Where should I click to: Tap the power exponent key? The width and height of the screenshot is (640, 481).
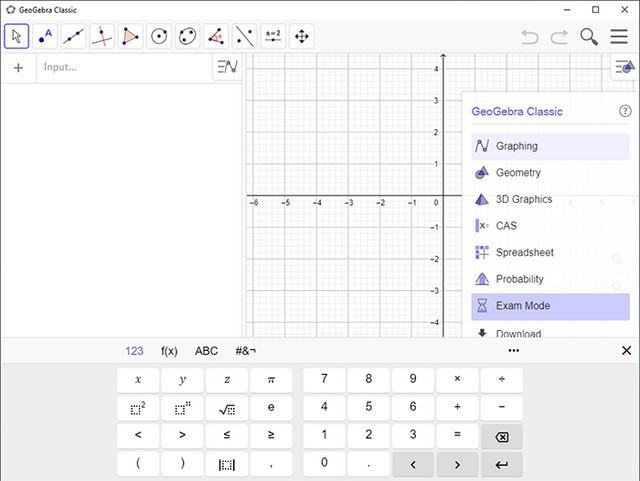click(182, 408)
